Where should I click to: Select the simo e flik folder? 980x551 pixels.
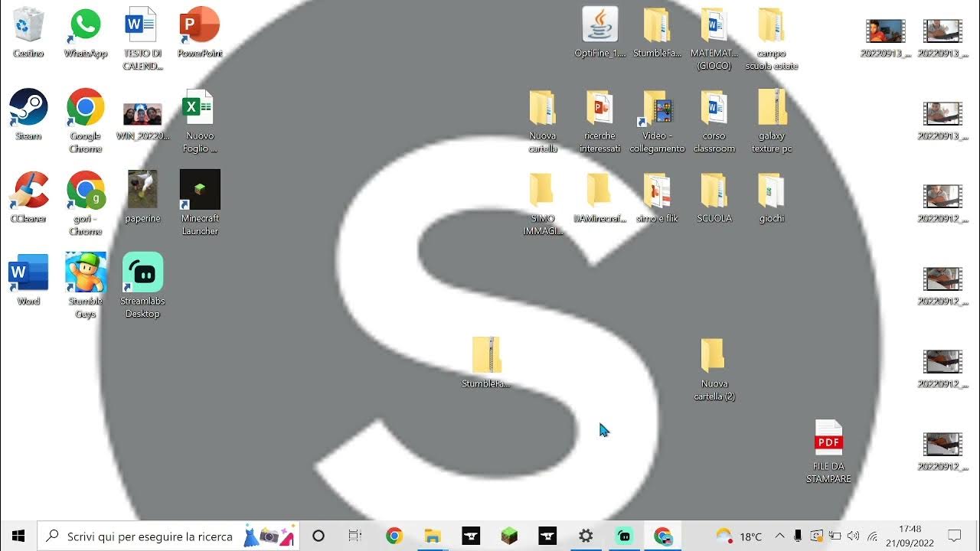point(657,198)
